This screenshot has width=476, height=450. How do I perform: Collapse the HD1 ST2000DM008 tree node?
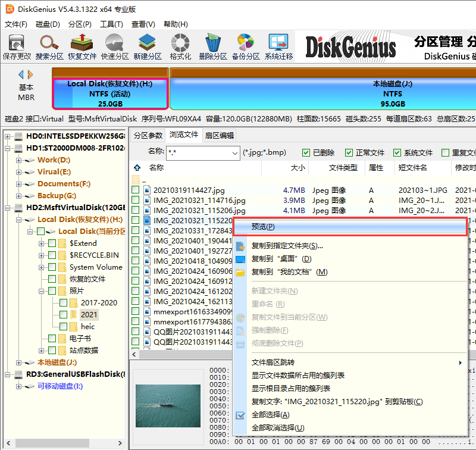pyautogui.click(x=7, y=148)
